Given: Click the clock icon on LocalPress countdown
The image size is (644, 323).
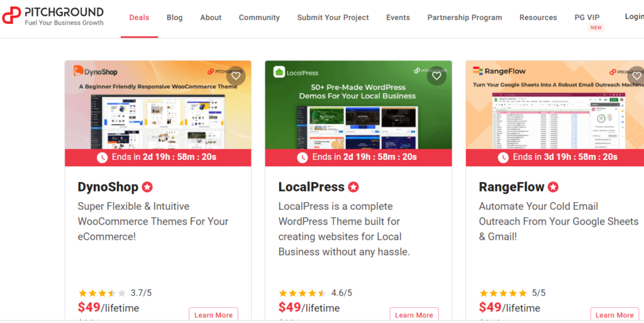Looking at the screenshot, I should (303, 157).
